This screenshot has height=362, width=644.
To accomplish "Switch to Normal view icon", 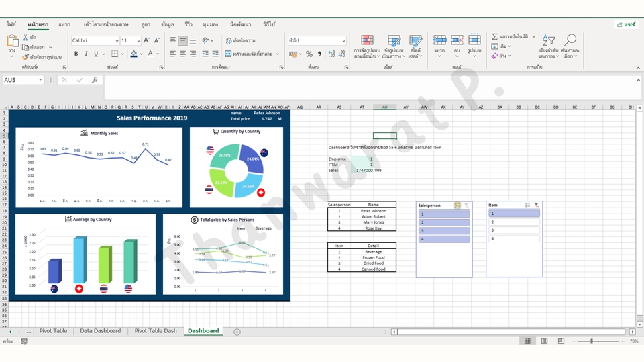I will 527,341.
